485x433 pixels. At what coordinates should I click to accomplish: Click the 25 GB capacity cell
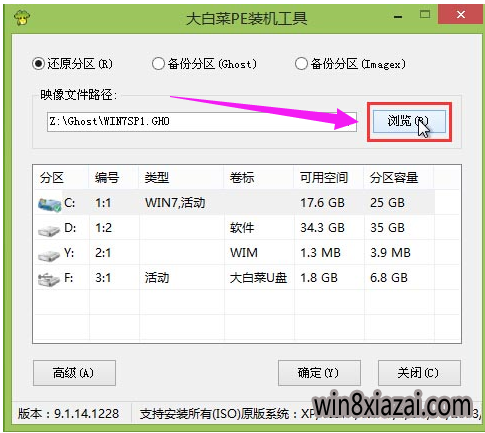click(x=387, y=203)
